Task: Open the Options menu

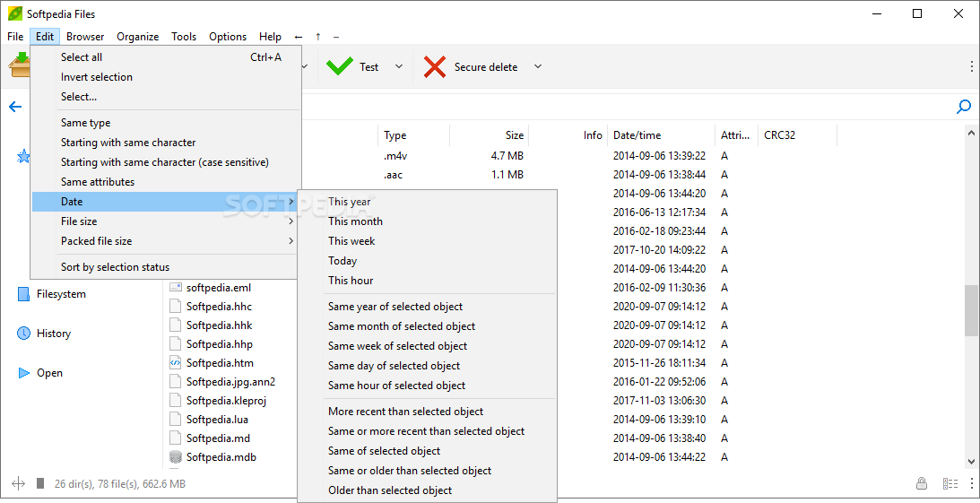Action: click(228, 37)
